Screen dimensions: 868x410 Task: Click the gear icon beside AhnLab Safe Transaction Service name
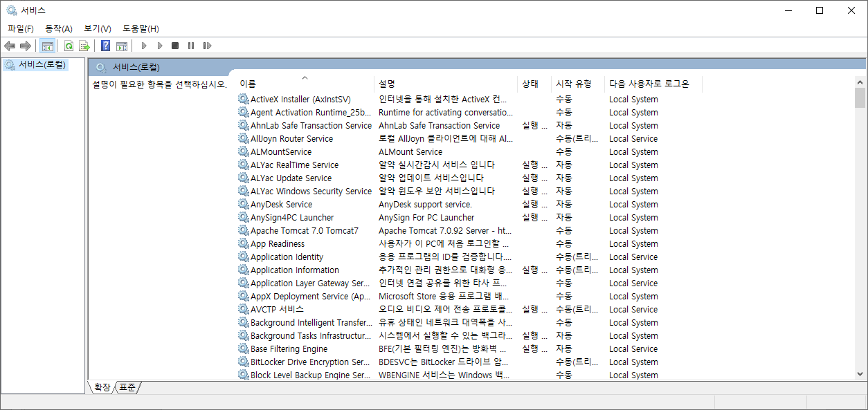click(x=243, y=125)
